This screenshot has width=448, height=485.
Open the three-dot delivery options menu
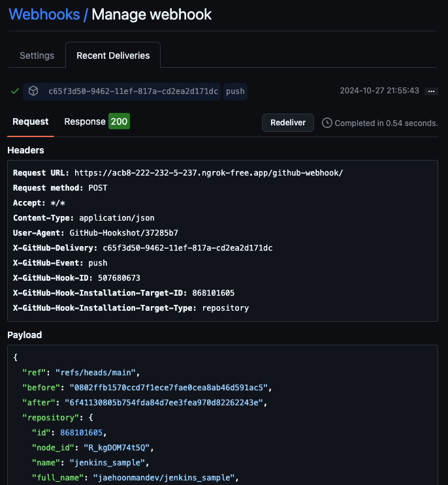coord(431,91)
